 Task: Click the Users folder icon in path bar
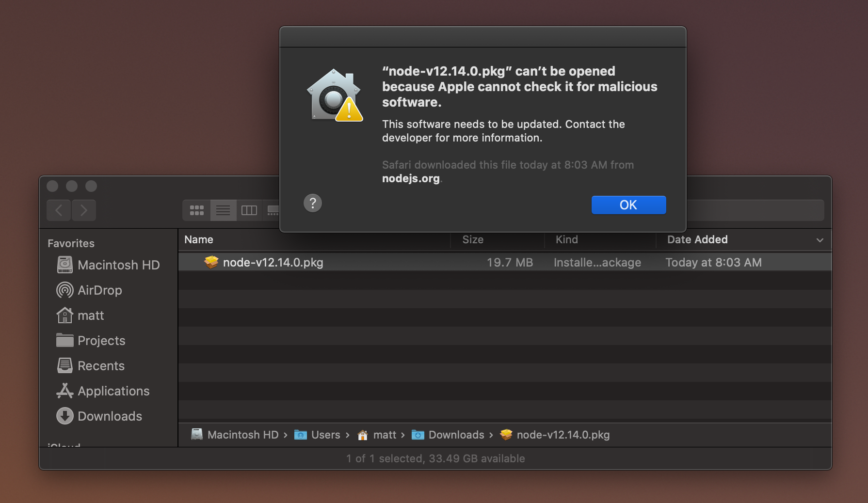[301, 435]
